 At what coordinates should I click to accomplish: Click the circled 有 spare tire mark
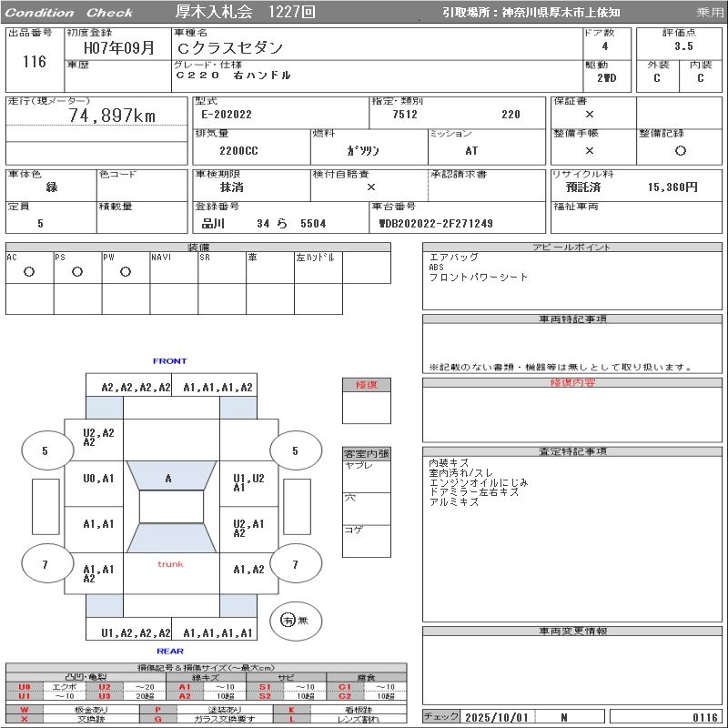point(288,620)
